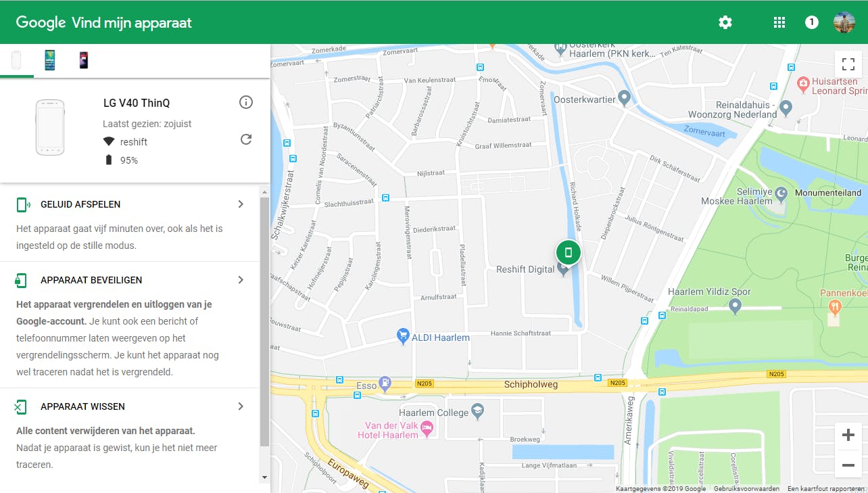868x493 pixels.
Task: Click the Van der Valk Hotel pin
Action: (x=427, y=427)
